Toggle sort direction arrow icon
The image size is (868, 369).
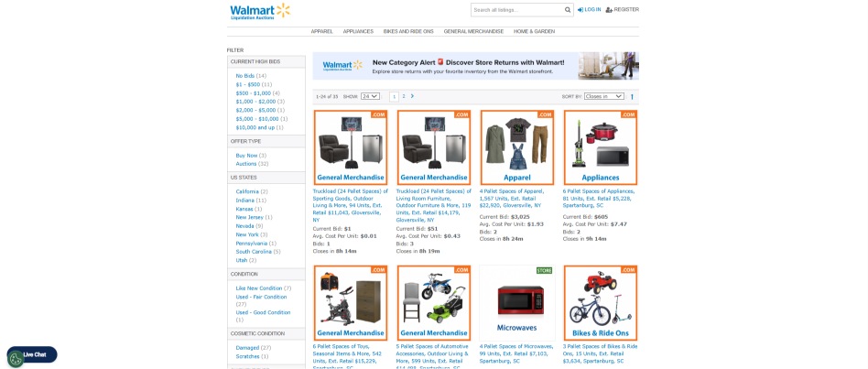[632, 97]
